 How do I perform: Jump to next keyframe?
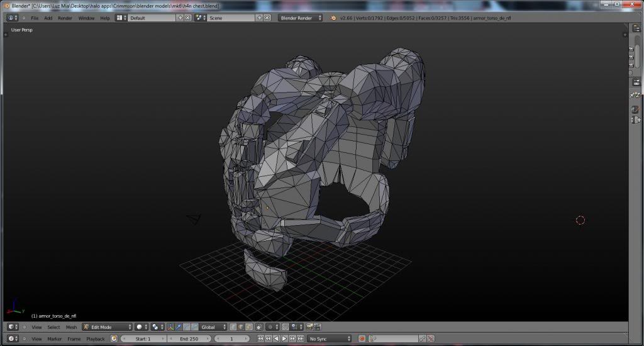point(292,339)
